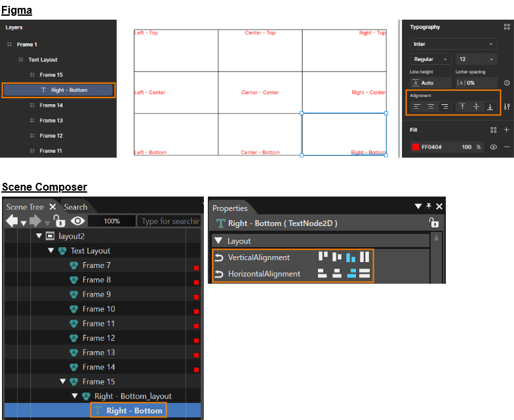Open Typography styles four-dot icon
Viewport: 514px width, 420px height.
pos(507,27)
